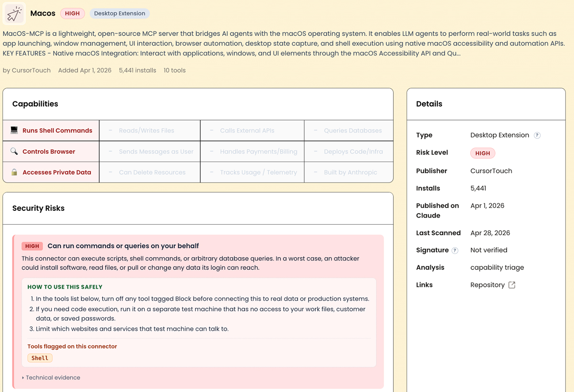Click the Can Delete Resources cell
Viewport: 574px width, 392px height.
(x=150, y=172)
